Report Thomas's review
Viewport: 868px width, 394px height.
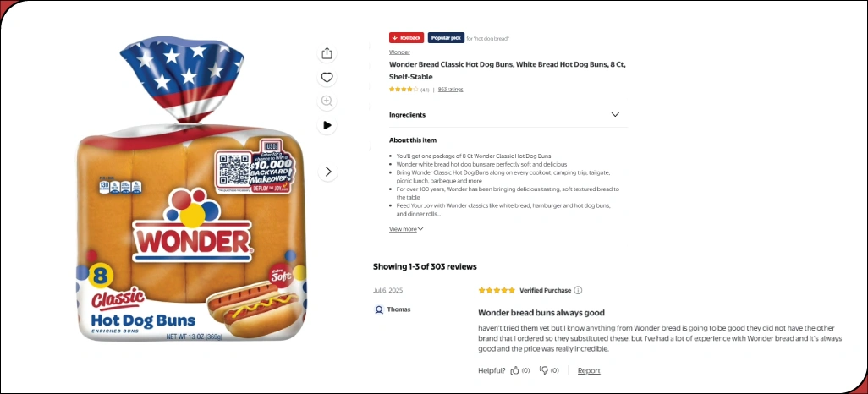pos(589,370)
